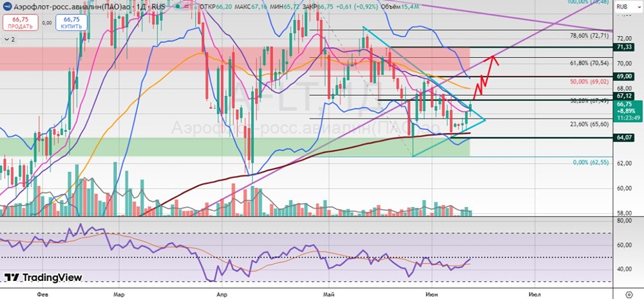Click the МИН 65,72 low value

click(x=284, y=6)
